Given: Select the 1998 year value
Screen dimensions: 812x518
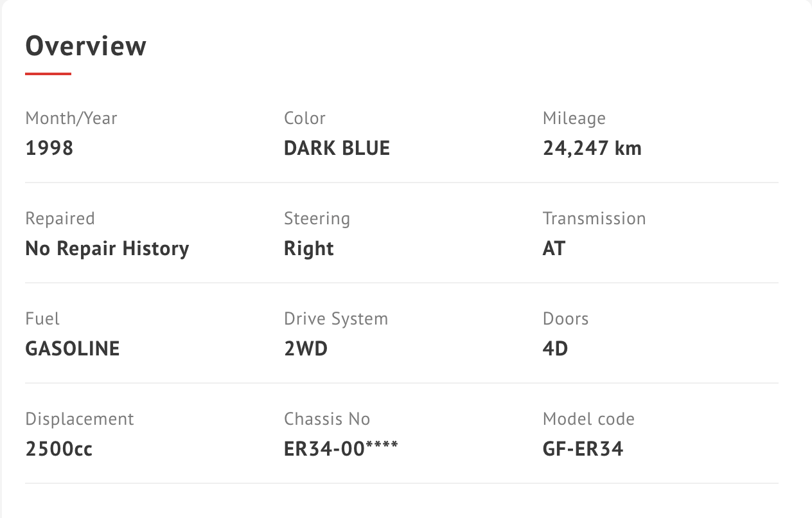Looking at the screenshot, I should click(49, 148).
